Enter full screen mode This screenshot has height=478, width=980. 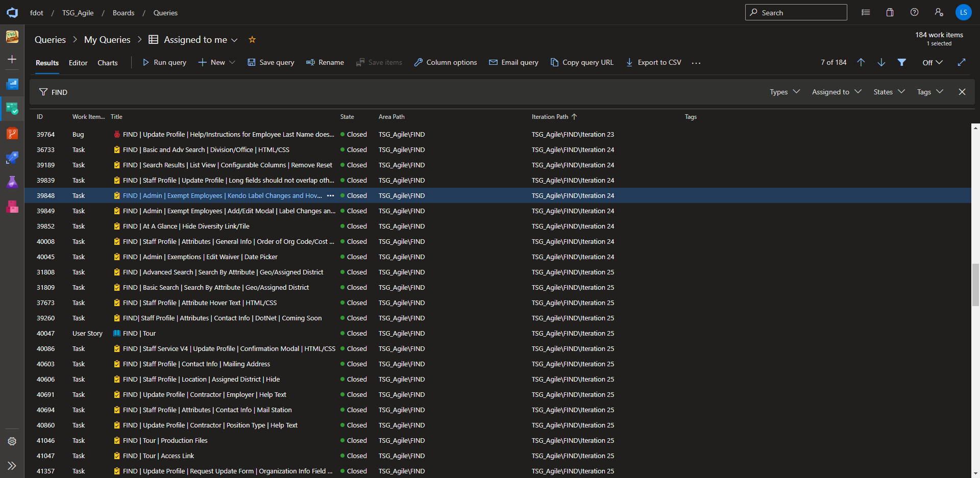tap(962, 62)
